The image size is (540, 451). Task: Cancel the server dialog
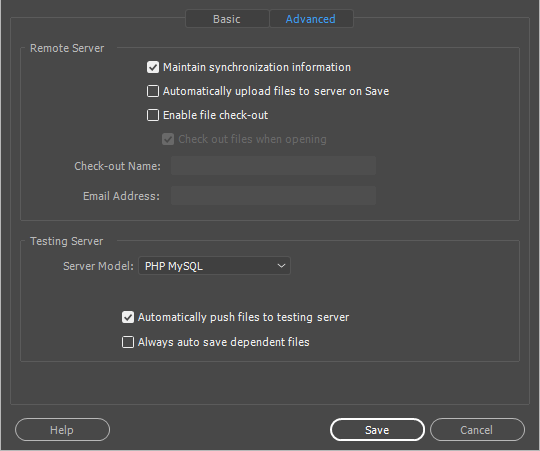[477, 430]
